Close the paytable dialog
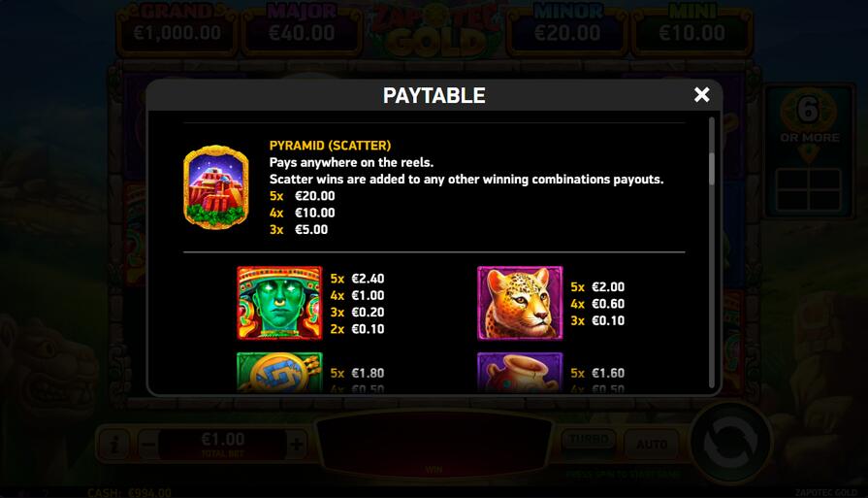This screenshot has width=868, height=498. [x=701, y=95]
